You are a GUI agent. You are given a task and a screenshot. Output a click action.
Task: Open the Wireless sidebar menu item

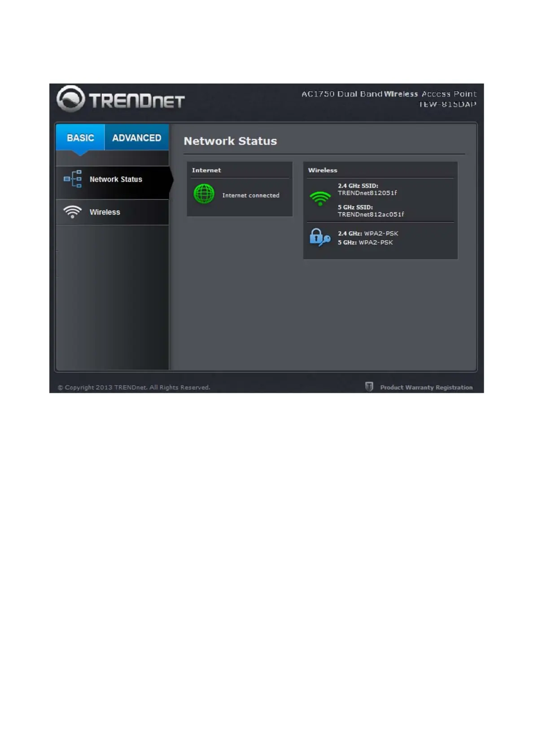click(x=113, y=212)
